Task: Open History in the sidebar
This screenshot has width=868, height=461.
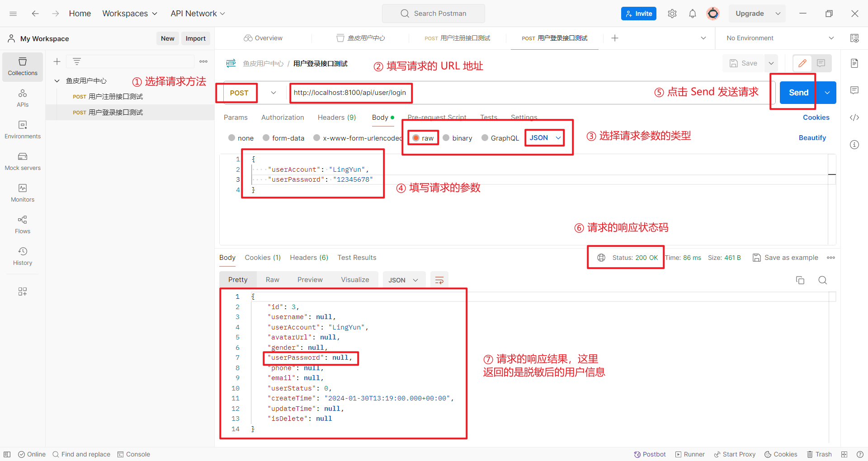Action: point(23,256)
